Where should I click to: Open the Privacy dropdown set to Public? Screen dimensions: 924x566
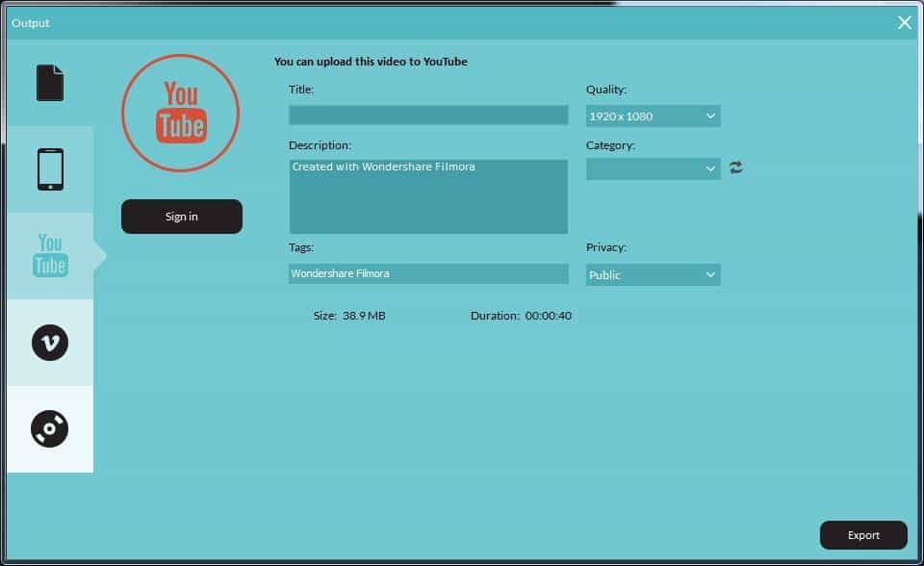coord(653,274)
